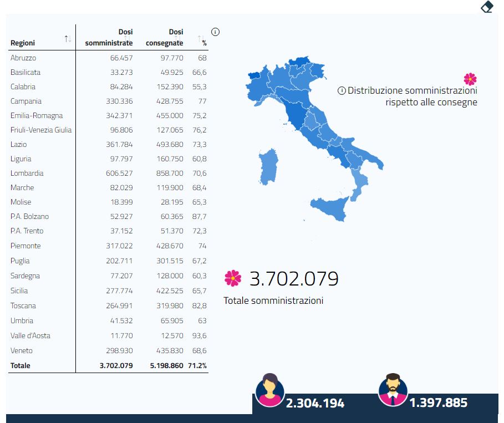Screen dimensions: 504x423
Task: Select the Friuli-Venezia Giulia row
Action: point(108,130)
